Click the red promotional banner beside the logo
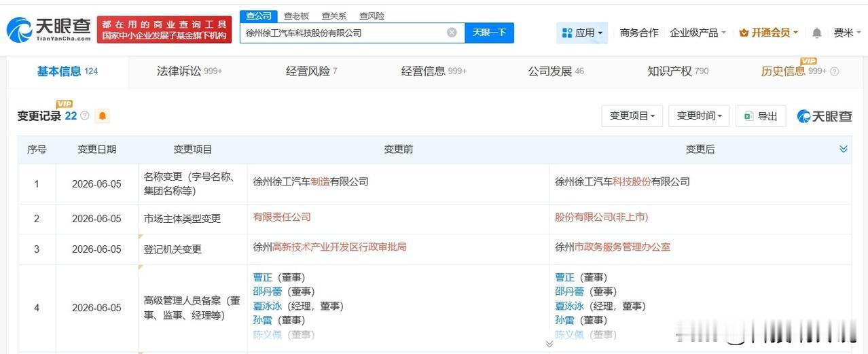Screen dimensions: 868x354 (x=164, y=30)
